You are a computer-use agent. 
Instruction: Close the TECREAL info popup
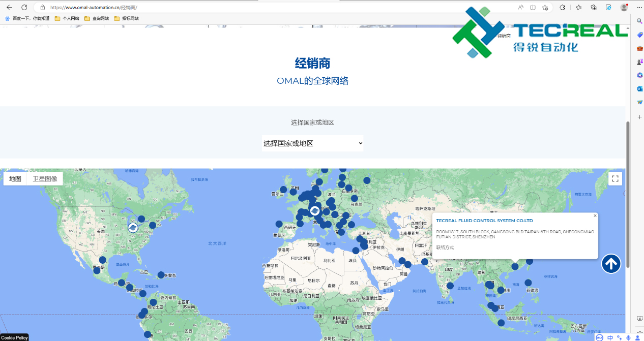pyautogui.click(x=595, y=216)
